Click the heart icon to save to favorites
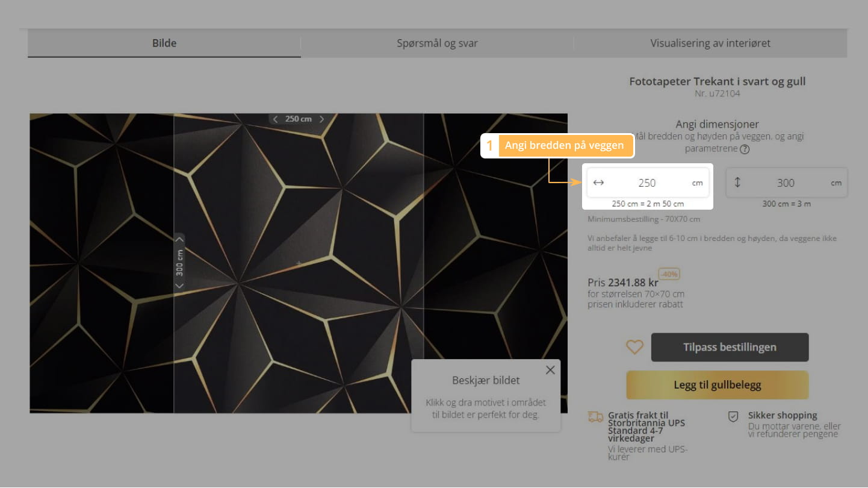Image resolution: width=868 pixels, height=488 pixels. click(x=634, y=347)
